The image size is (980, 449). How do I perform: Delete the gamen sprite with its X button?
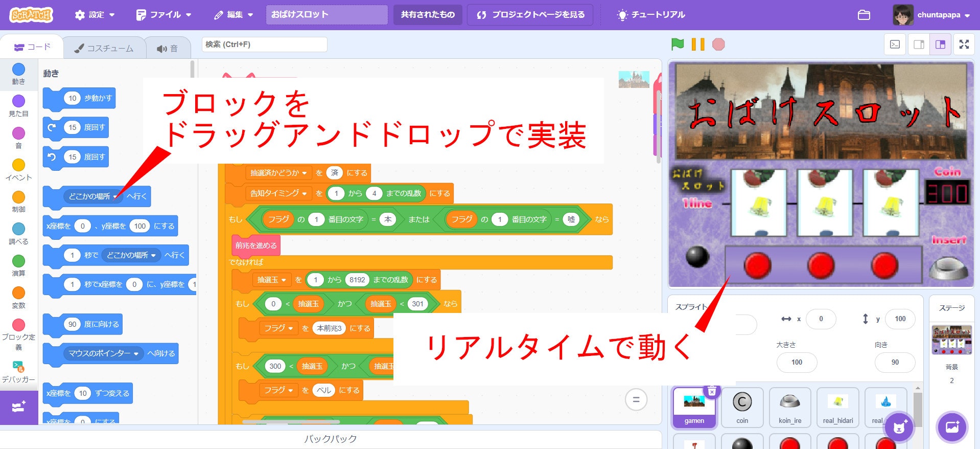(712, 392)
